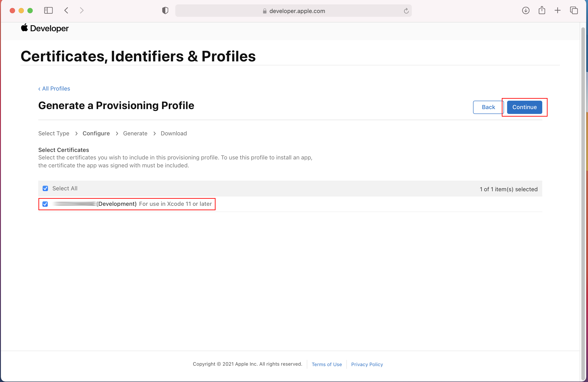Select the Select Type breadcrumb step
Screen dimensions: 588x382
tap(54, 134)
